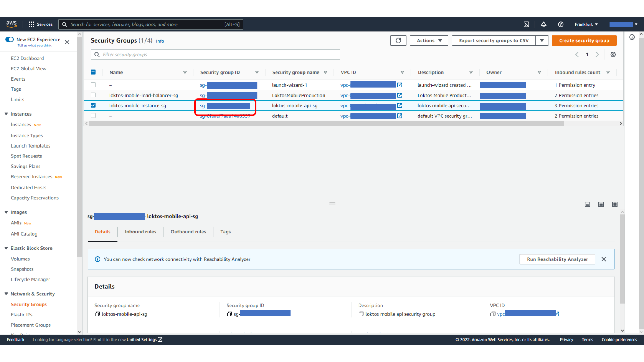Screen dimensions: 644x362
Task: Open Elastic IPs in sidebar
Action: pos(22,315)
